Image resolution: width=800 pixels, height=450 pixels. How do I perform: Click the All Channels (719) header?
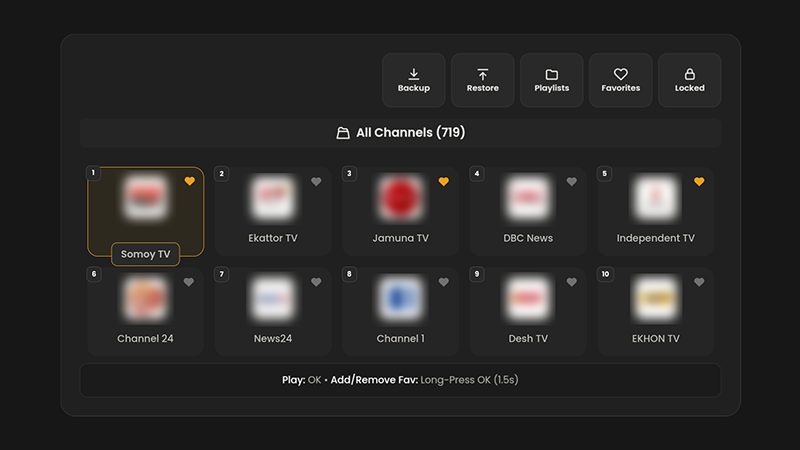click(x=401, y=133)
